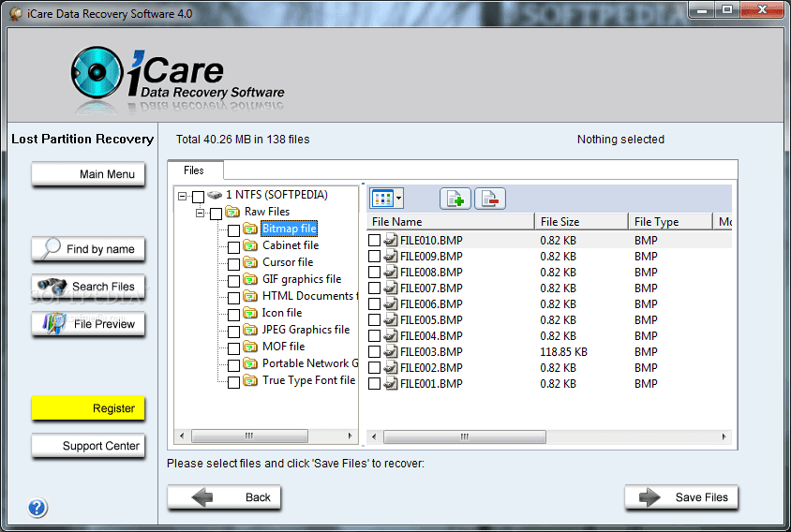The height and width of the screenshot is (532, 791).
Task: Click the remove-file icon with red minus
Action: click(489, 199)
